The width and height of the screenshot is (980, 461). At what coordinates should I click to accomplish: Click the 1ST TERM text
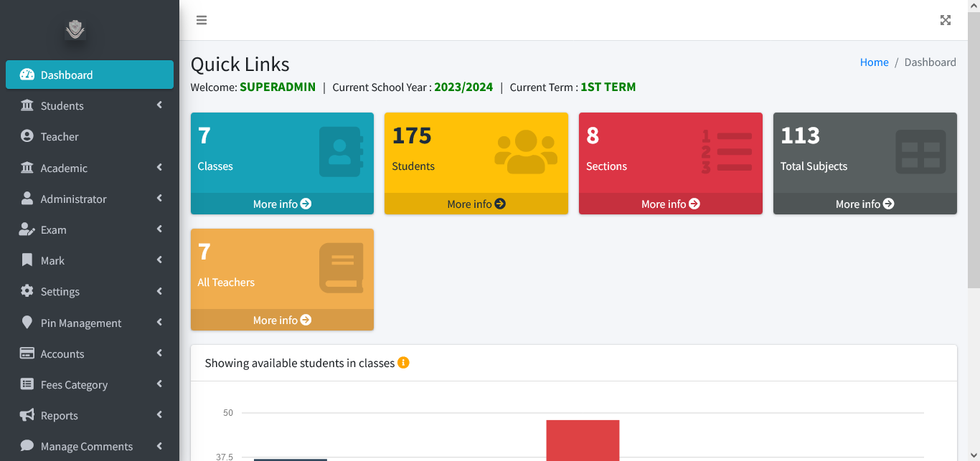tap(608, 87)
